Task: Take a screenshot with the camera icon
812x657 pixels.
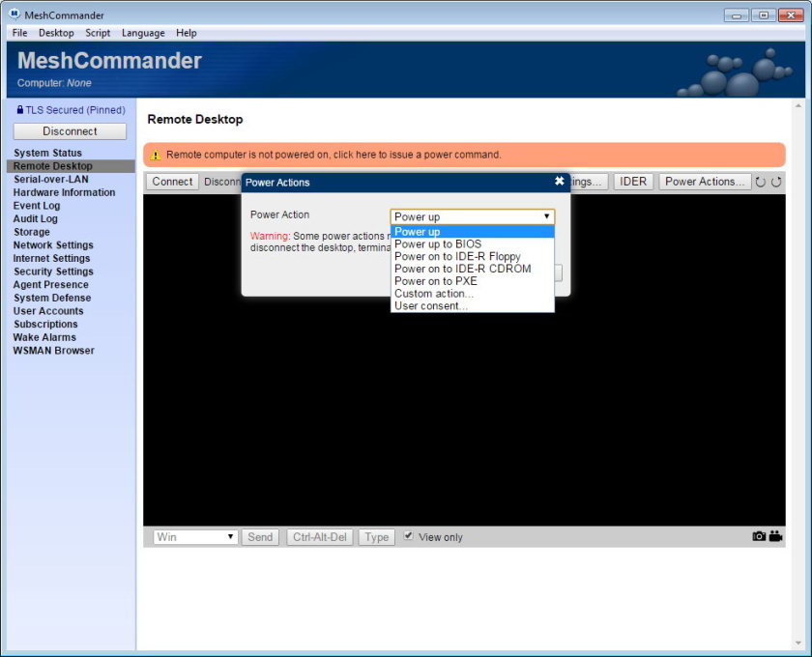Action: (x=758, y=536)
